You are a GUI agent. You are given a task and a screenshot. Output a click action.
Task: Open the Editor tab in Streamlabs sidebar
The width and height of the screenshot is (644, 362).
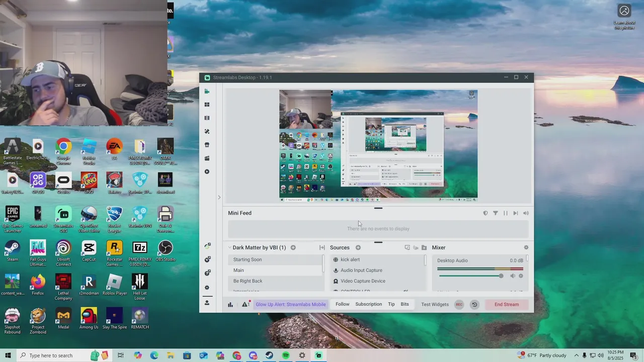tap(207, 92)
